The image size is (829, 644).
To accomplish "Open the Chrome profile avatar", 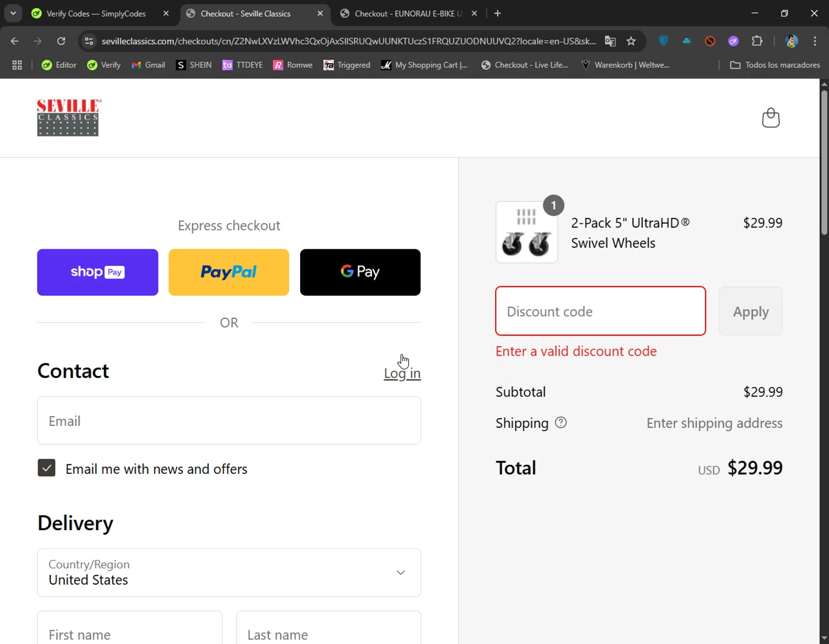I will 791,41.
